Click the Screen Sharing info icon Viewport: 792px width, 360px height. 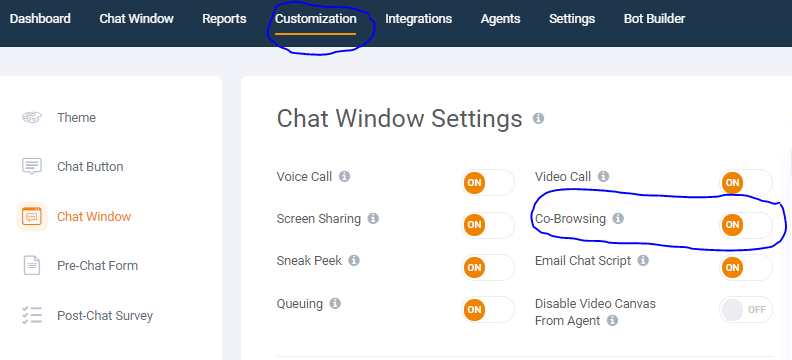coord(373,219)
